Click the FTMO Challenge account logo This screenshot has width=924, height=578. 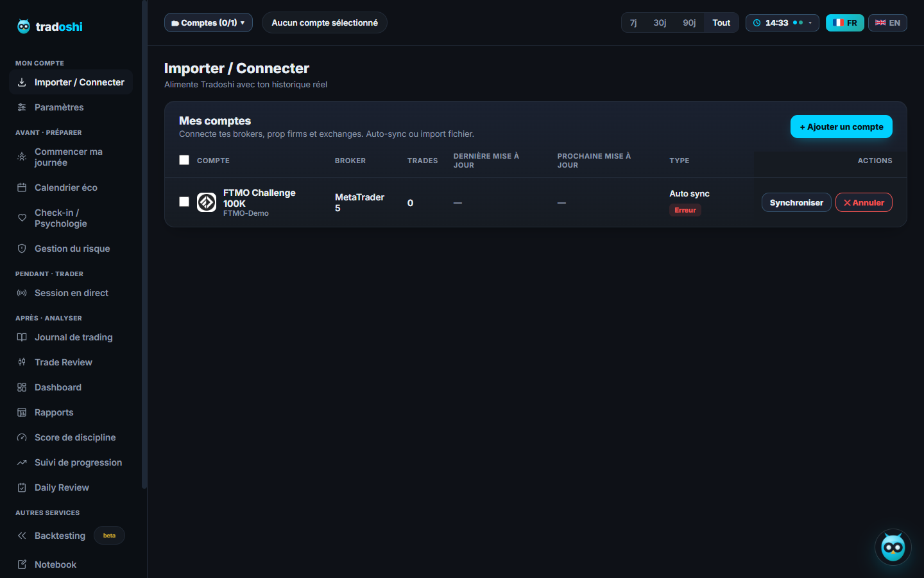[x=207, y=202]
